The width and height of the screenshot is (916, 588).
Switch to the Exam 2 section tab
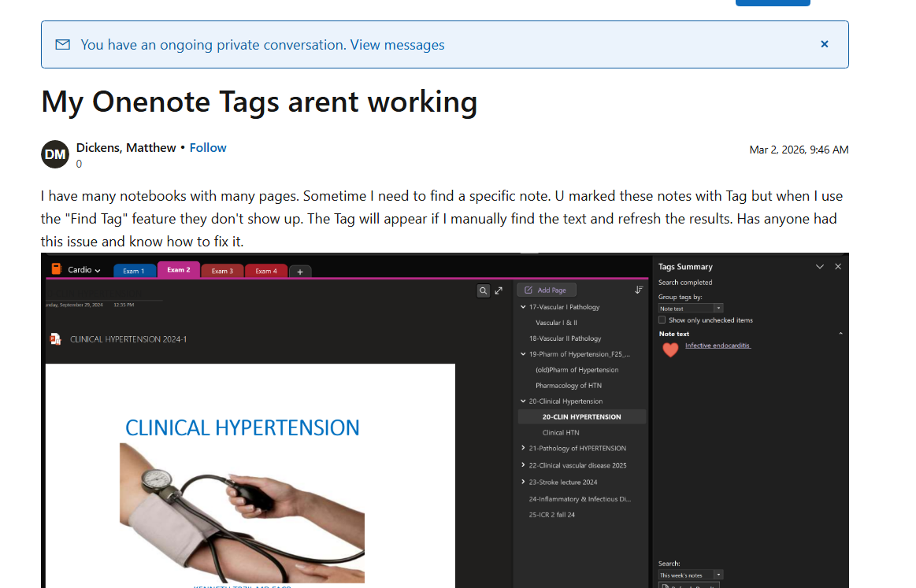[x=179, y=270]
